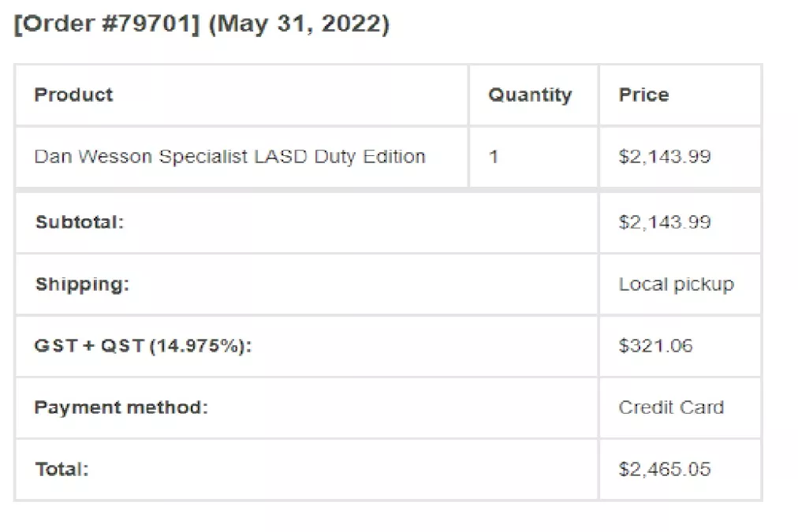Click the 14.975% tax rate text
This screenshot has width=798, height=532.
(x=197, y=346)
